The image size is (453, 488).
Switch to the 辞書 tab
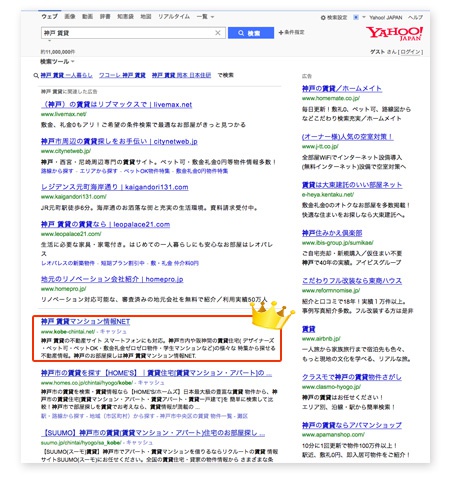click(105, 16)
